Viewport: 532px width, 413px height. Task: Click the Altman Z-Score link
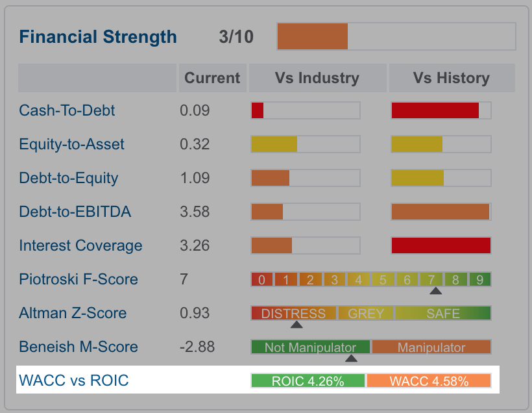[x=73, y=313]
